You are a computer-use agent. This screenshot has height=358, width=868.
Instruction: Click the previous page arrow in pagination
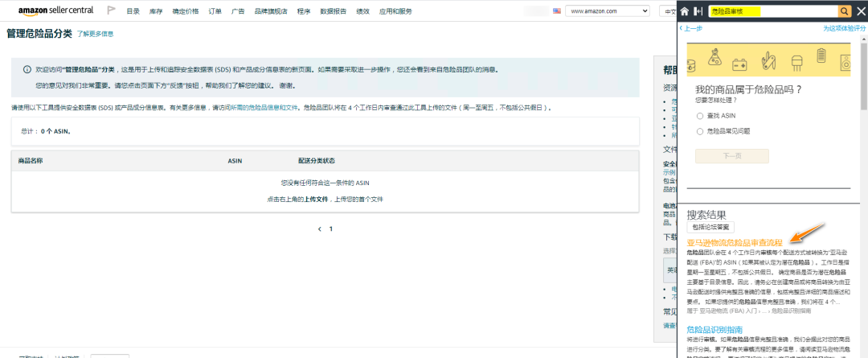click(319, 228)
